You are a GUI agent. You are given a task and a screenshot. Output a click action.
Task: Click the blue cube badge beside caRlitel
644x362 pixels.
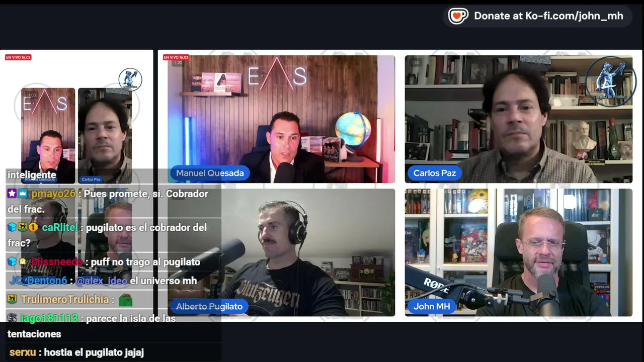(x=12, y=227)
